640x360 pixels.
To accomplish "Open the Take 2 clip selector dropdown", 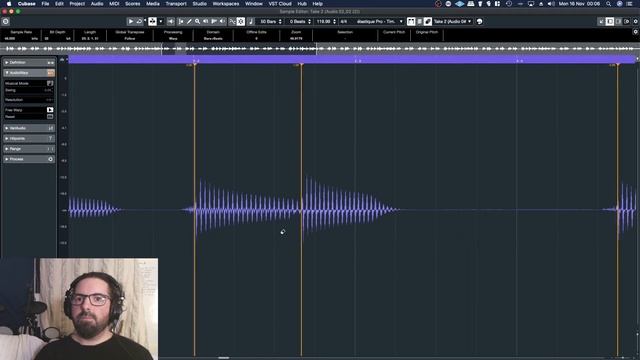I will pos(452,21).
